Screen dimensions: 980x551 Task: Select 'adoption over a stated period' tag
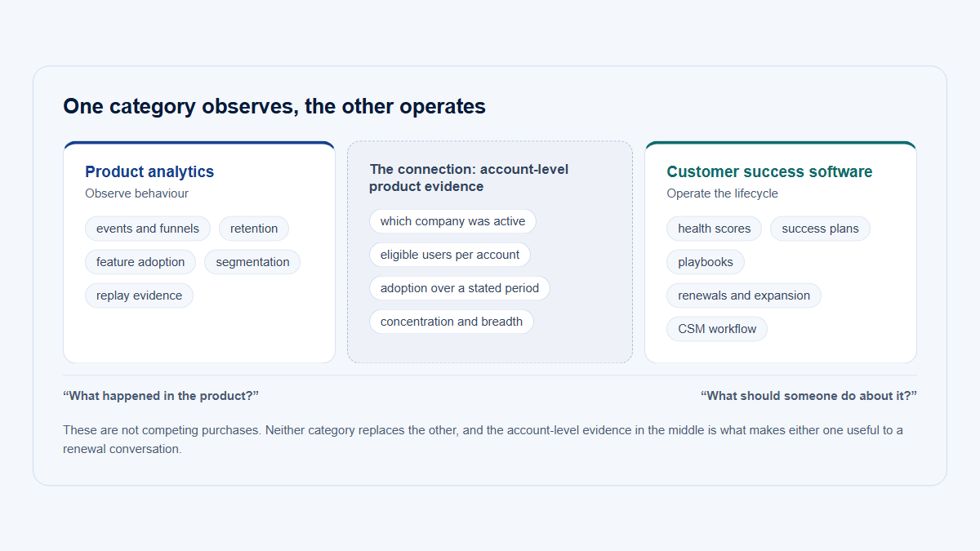460,288
